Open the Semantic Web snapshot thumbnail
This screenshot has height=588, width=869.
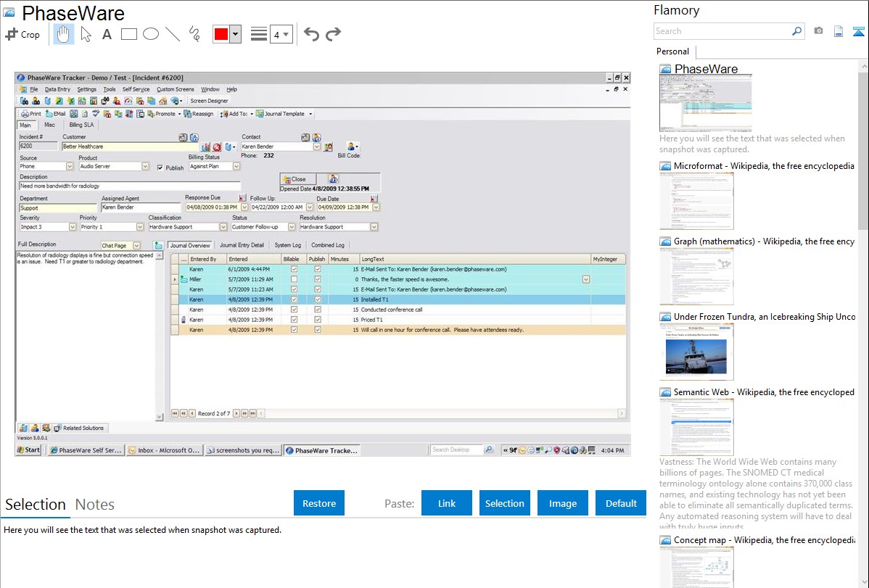pos(696,427)
